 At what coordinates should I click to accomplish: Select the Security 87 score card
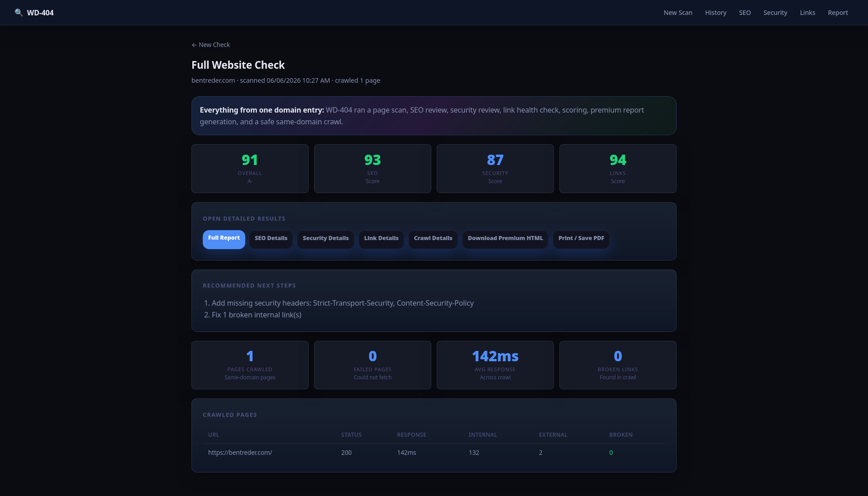click(495, 169)
